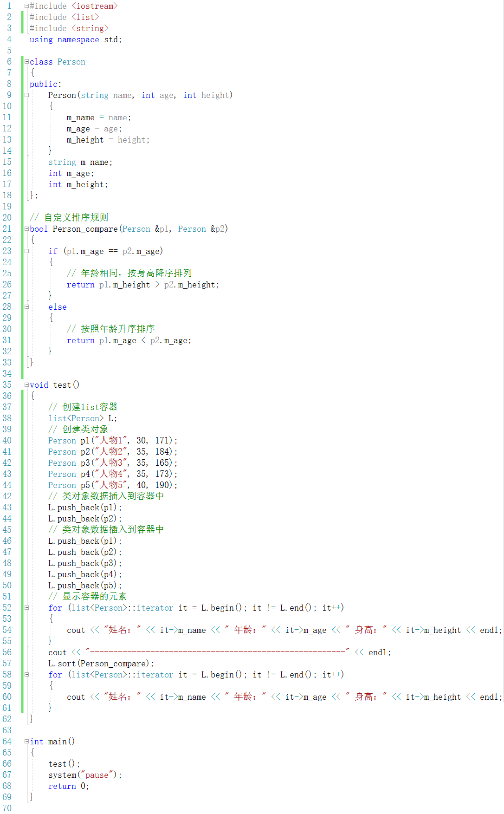The width and height of the screenshot is (504, 814).
Task: Collapse the else block at line 28
Action: 26,307
